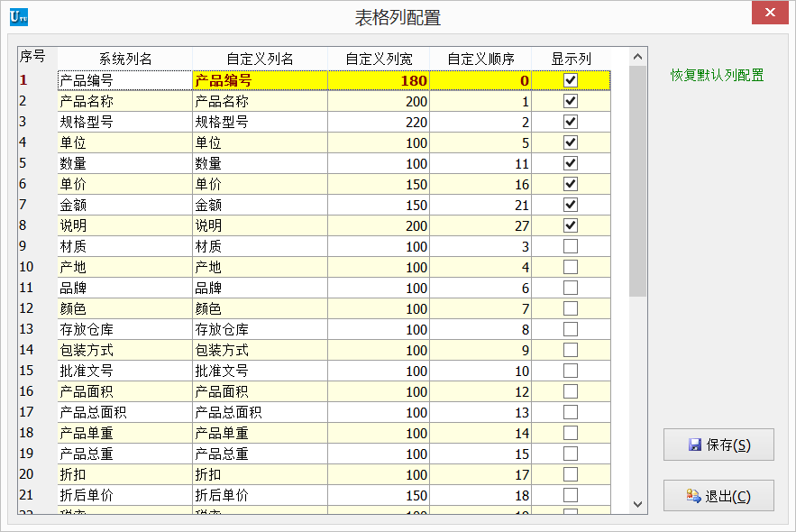
Task: Click the exit icon on 退出 button
Action: click(693, 495)
